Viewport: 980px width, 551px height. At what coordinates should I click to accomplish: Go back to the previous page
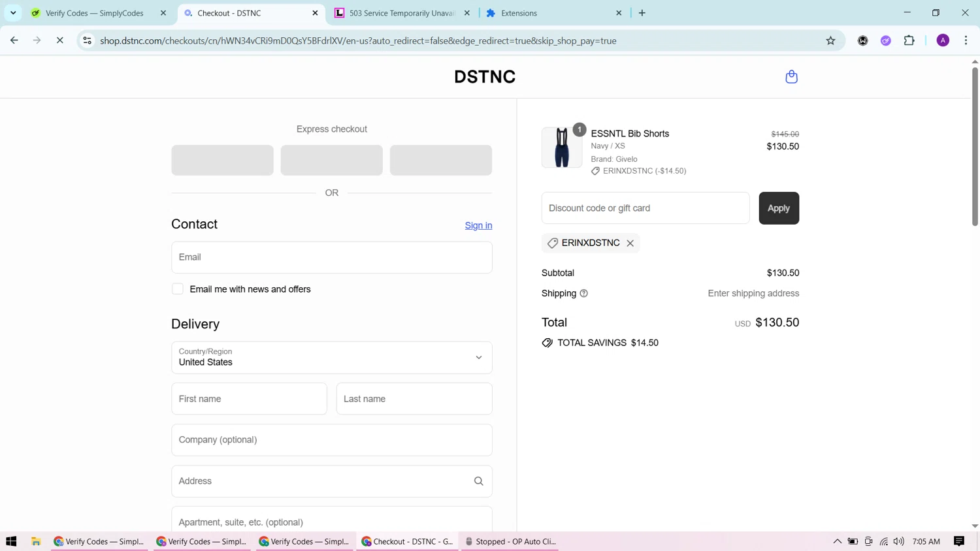click(x=14, y=40)
